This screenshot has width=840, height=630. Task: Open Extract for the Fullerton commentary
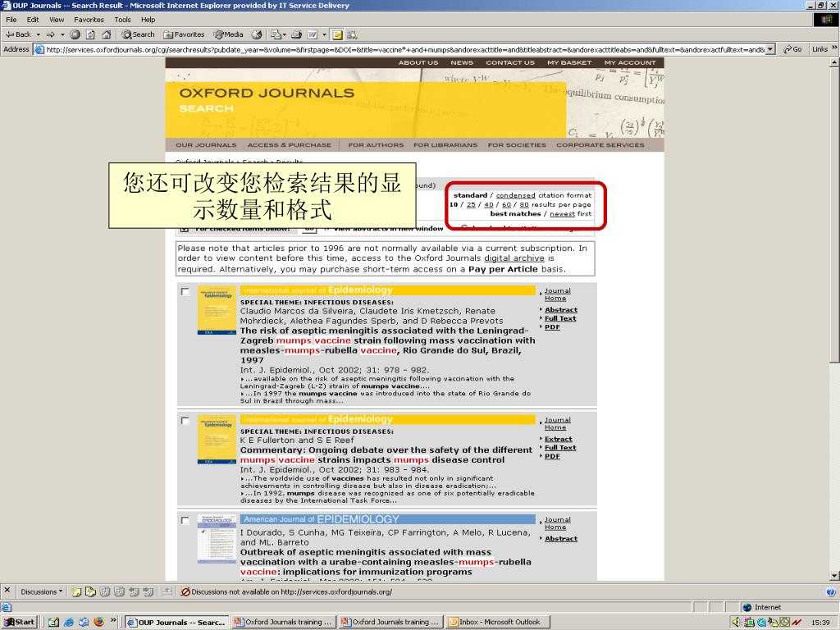tap(558, 439)
